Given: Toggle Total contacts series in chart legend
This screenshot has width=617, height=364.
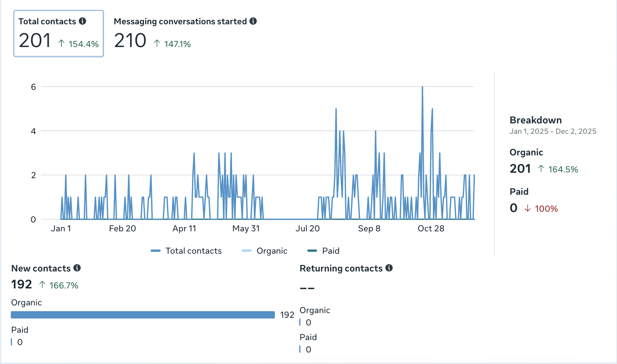Looking at the screenshot, I should tap(186, 251).
